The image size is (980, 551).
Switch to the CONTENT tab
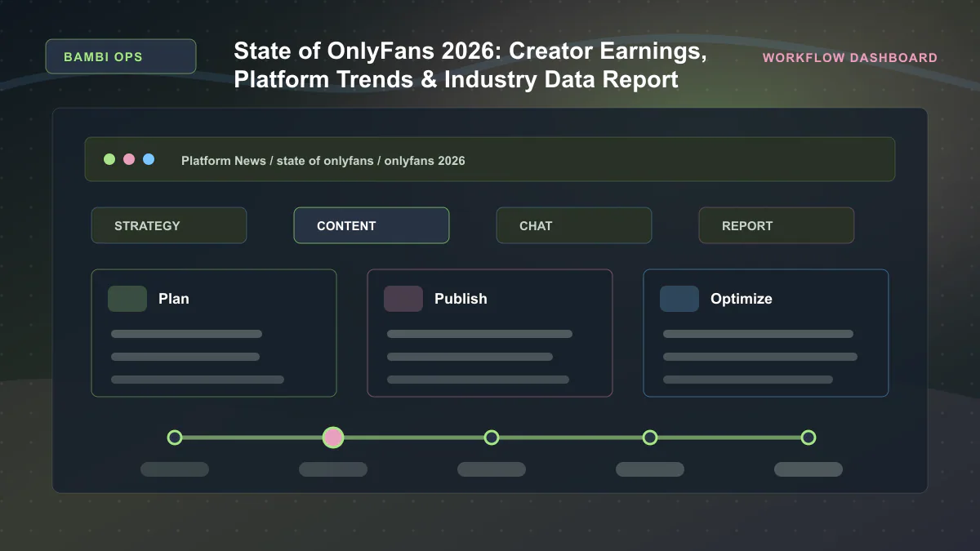point(372,225)
